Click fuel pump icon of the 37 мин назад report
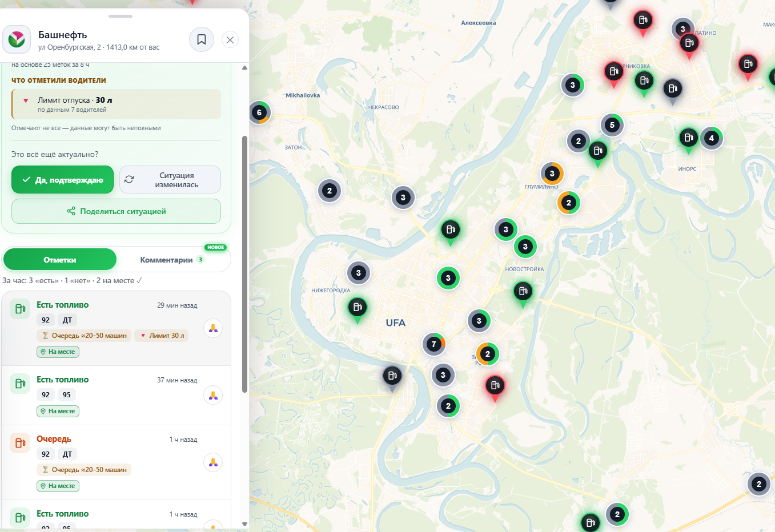 tap(20, 384)
